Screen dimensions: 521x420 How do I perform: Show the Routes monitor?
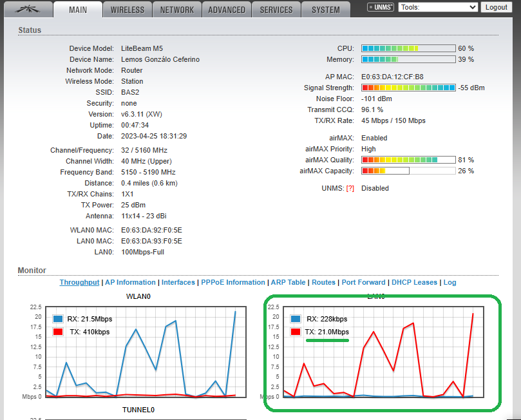(324, 282)
